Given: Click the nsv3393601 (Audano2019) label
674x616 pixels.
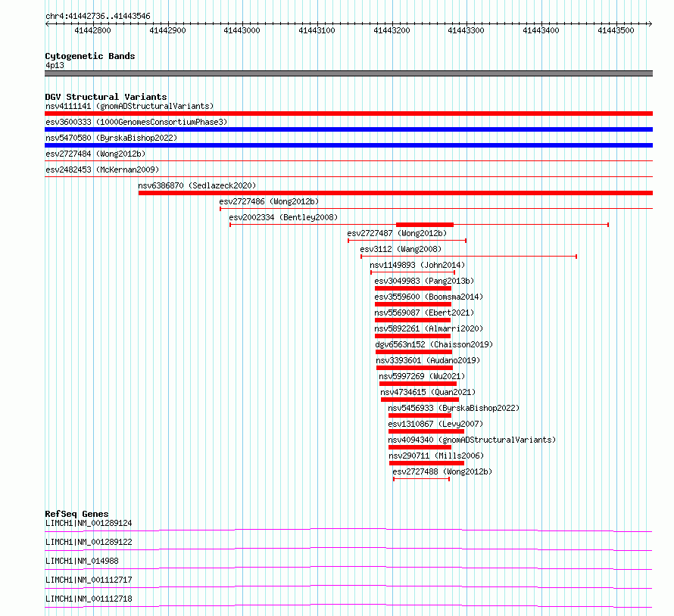Looking at the screenshot, I should 428,360.
